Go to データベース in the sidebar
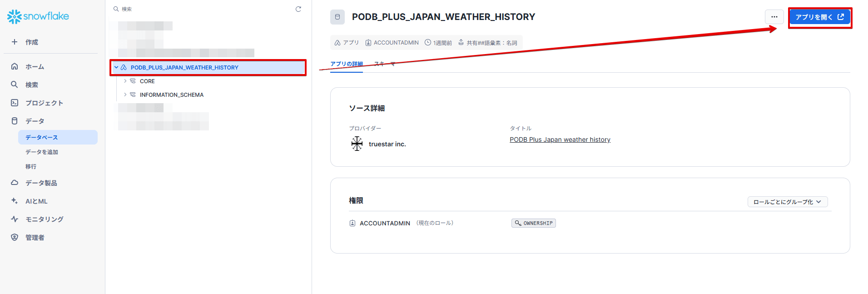868x294 pixels. (x=58, y=137)
